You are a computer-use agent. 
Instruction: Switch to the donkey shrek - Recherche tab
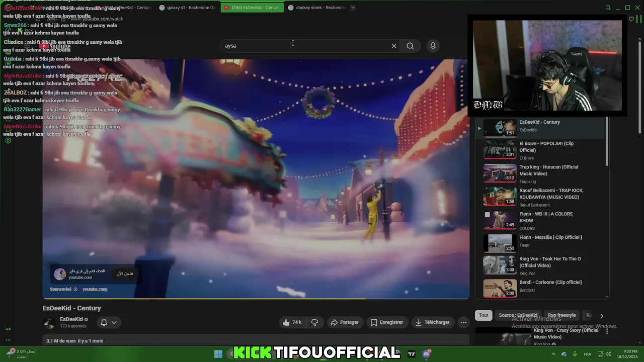click(316, 8)
